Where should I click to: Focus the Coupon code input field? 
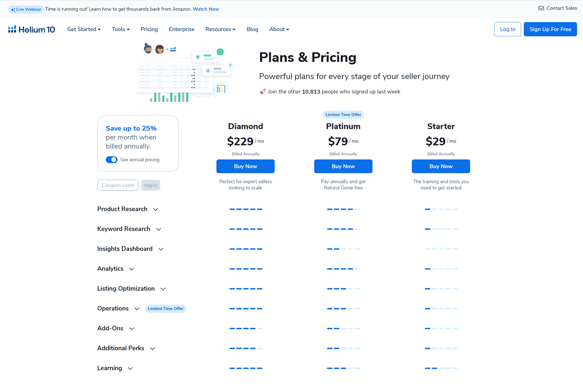(118, 185)
